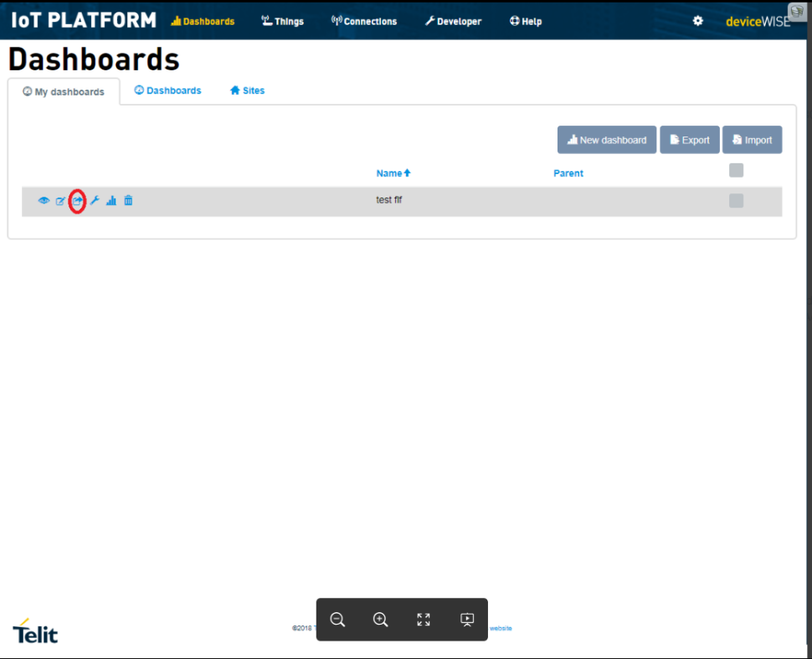Image resolution: width=812 pixels, height=659 pixels.
Task: Edit the test flf dashboard (pencil icon)
Action: pyautogui.click(x=60, y=200)
